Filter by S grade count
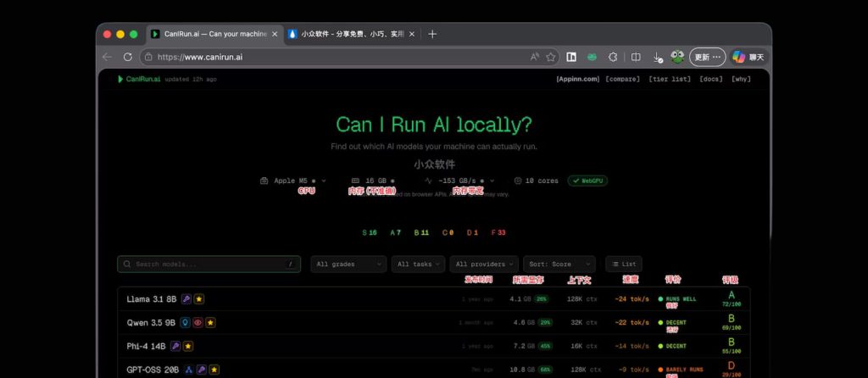 [369, 232]
